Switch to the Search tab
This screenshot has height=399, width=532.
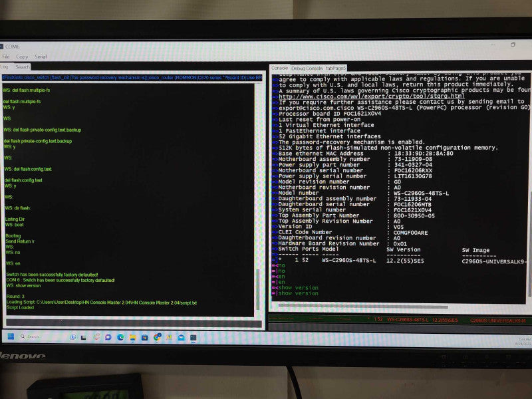pos(23,67)
